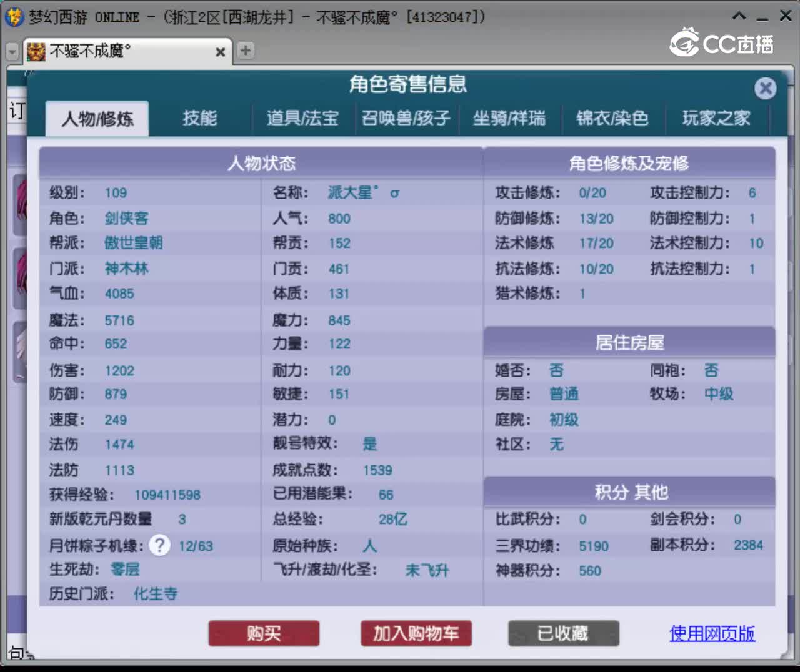Screen dimensions: 800x672
Task: Open the 道具/法宝 tab
Action: tap(302, 118)
